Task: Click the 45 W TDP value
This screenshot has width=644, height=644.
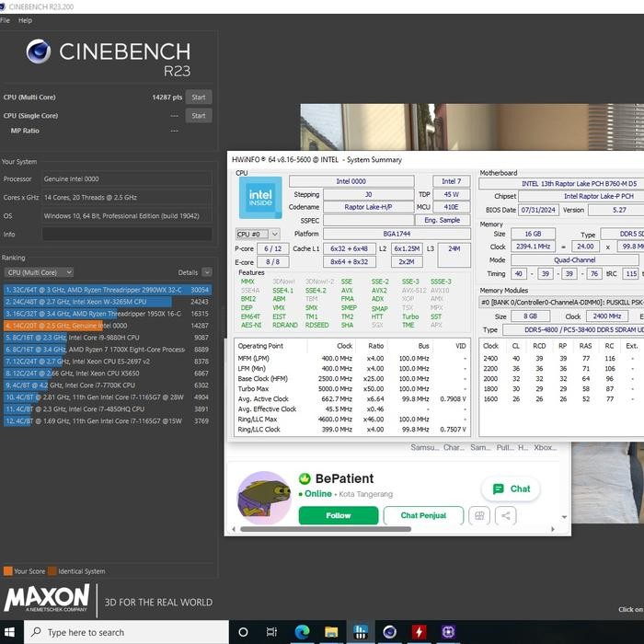Action: pos(451,194)
